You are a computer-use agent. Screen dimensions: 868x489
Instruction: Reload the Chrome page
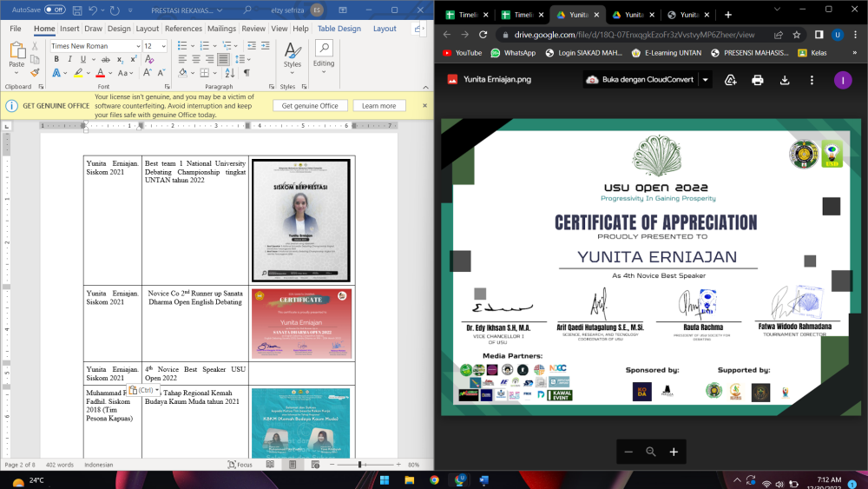(483, 35)
